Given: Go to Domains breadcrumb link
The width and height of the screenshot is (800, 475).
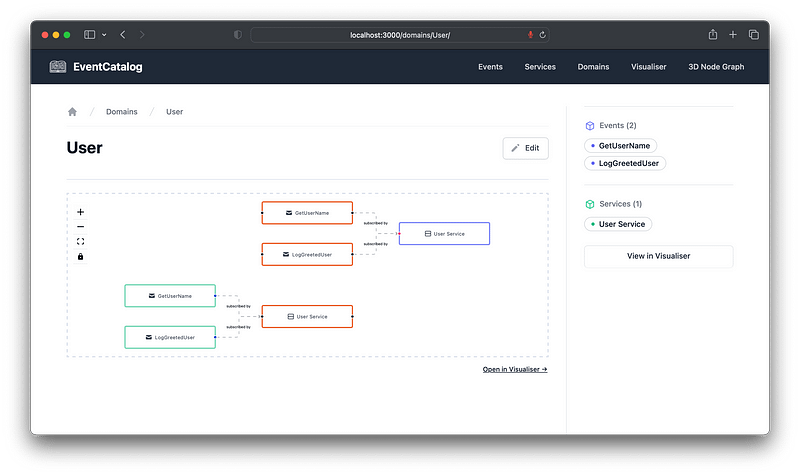Looking at the screenshot, I should pyautogui.click(x=121, y=112).
